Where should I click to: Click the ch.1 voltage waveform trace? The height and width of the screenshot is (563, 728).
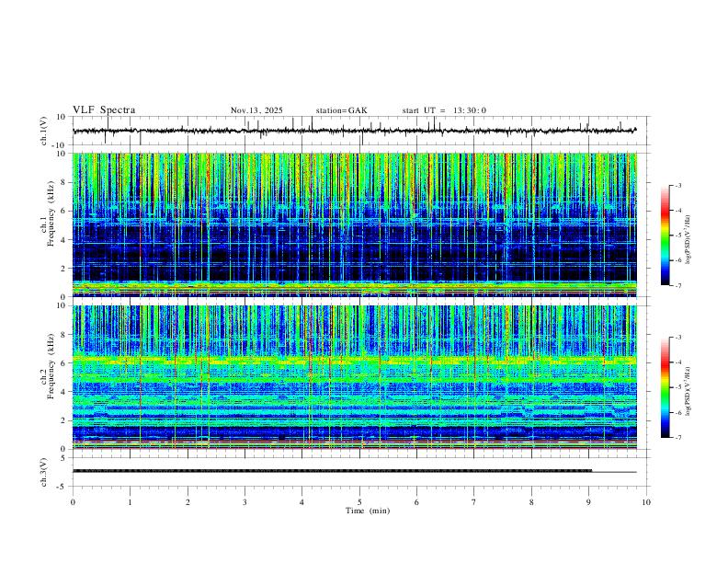click(x=354, y=131)
